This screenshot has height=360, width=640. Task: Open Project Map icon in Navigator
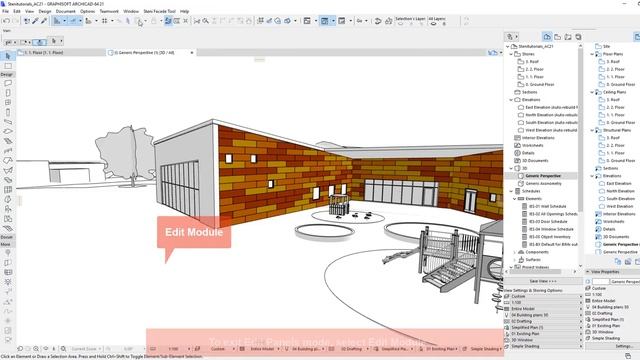(x=547, y=37)
